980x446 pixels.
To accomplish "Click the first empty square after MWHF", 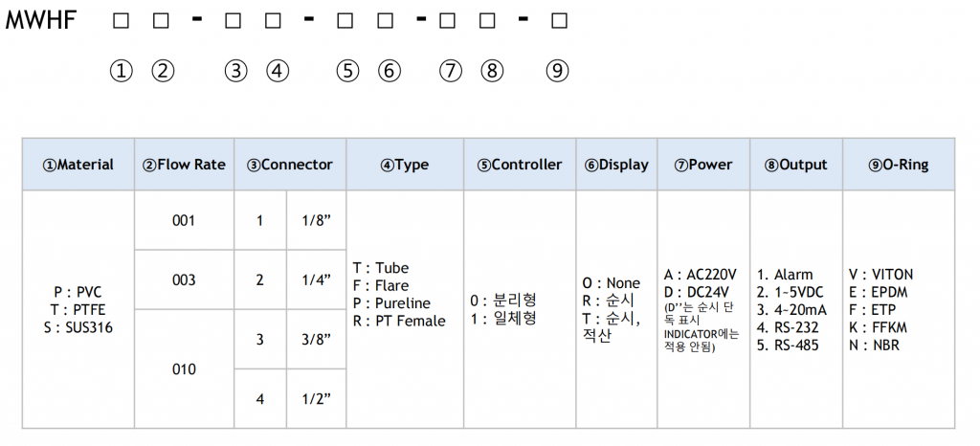I will pos(121,19).
